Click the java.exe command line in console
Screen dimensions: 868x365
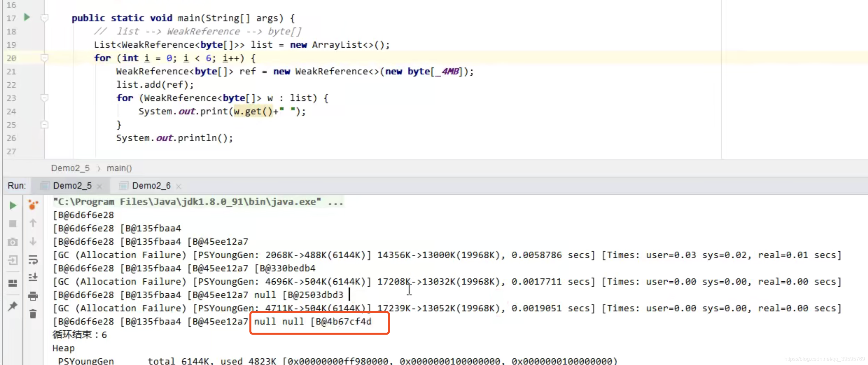[198, 202]
